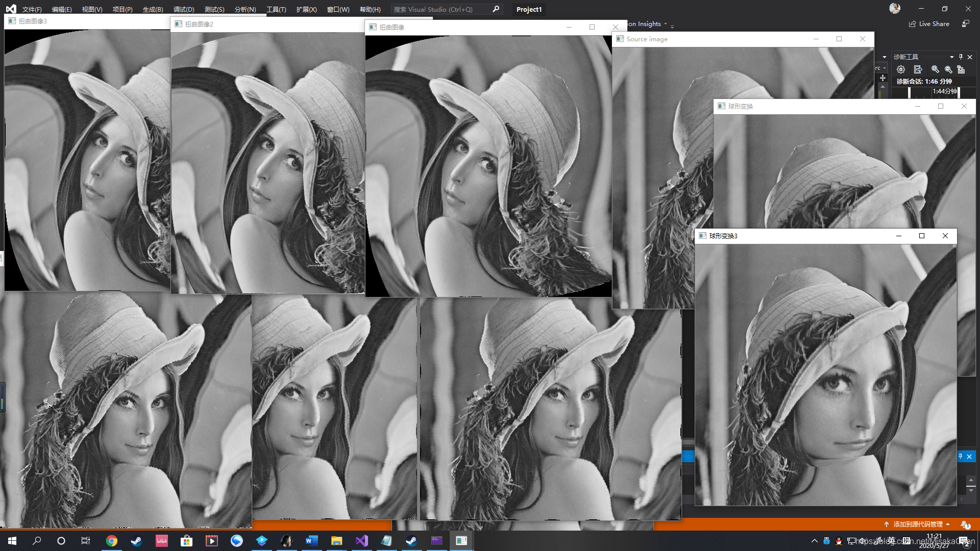Screen dimensions: 980x551
Task: Open the 调试(D) menu
Action: (184, 9)
